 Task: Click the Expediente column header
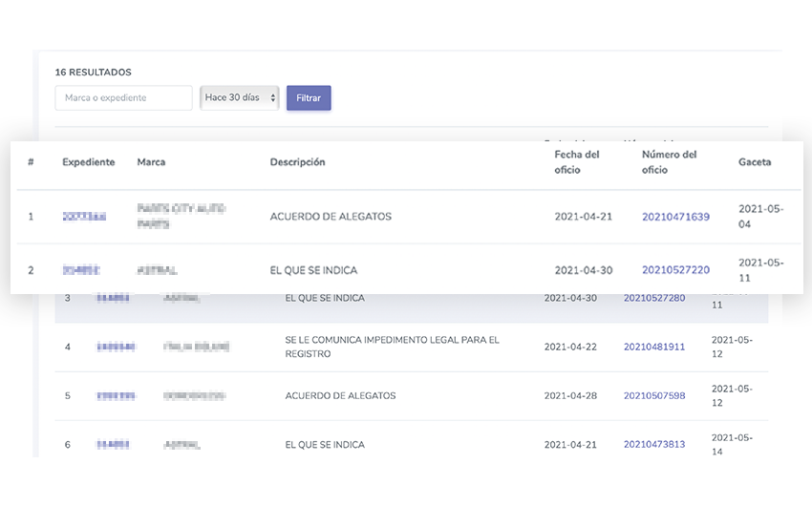tap(89, 162)
